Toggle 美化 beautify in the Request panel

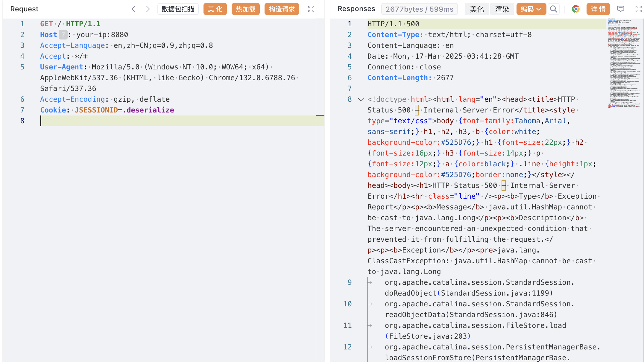[215, 9]
